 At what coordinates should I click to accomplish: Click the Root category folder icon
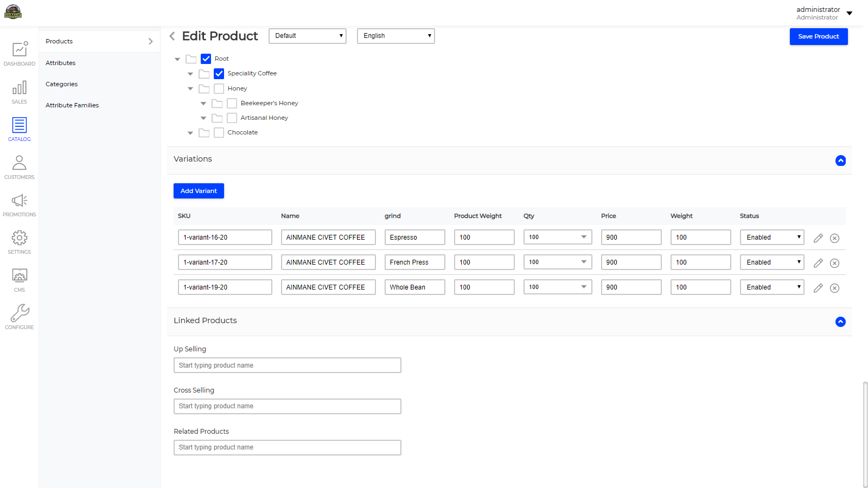coord(191,59)
